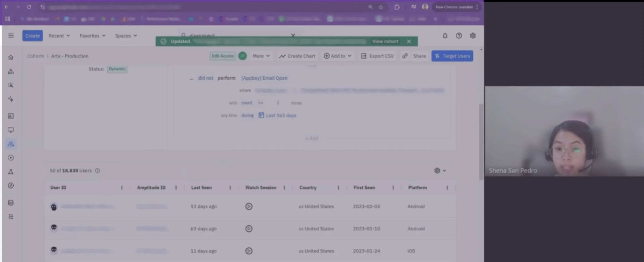
Task: Open the Session Replay play icon in sidebar
Action: (x=11, y=158)
